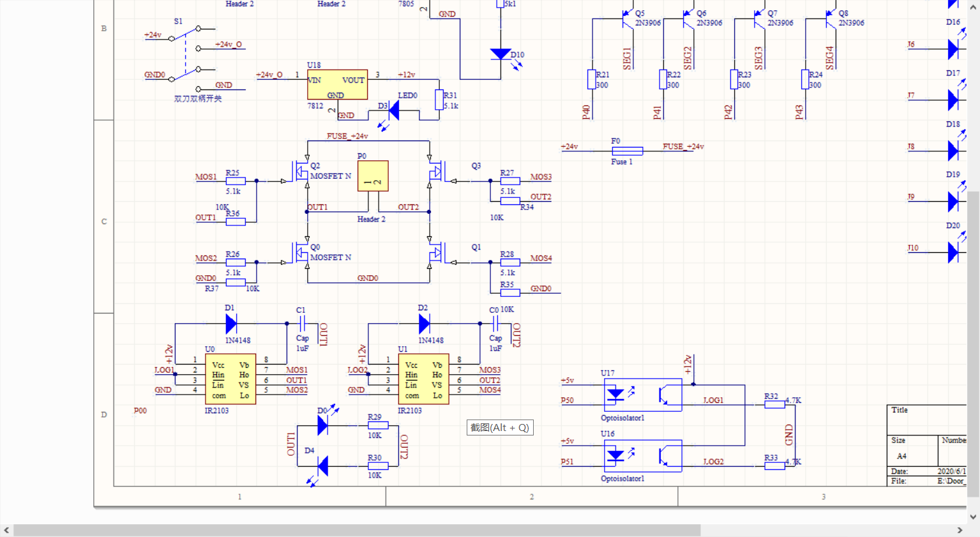Viewport: 980px width, 537px height.
Task: Click the SEG1 net label
Action: coord(627,58)
